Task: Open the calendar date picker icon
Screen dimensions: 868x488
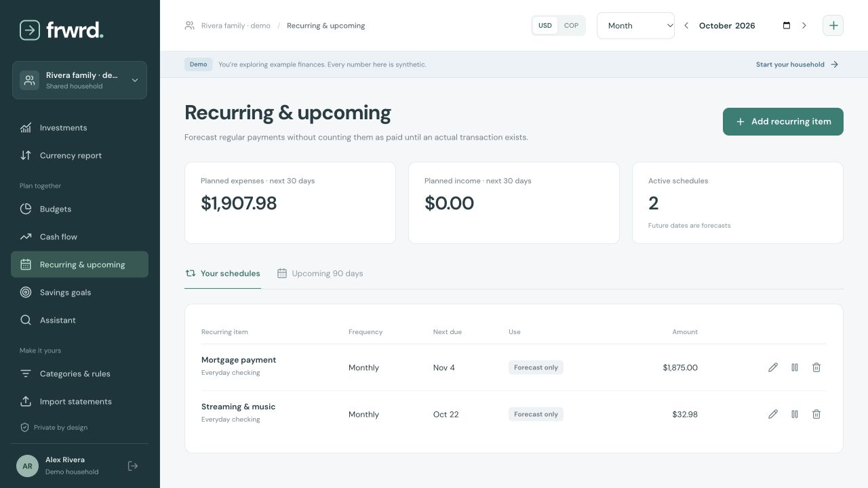Action: point(787,26)
